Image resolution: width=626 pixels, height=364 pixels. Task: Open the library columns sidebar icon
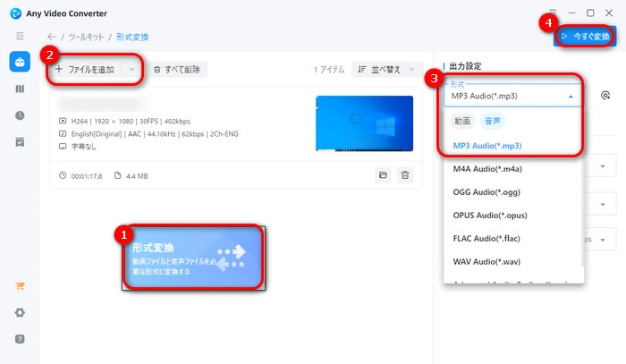click(20, 89)
